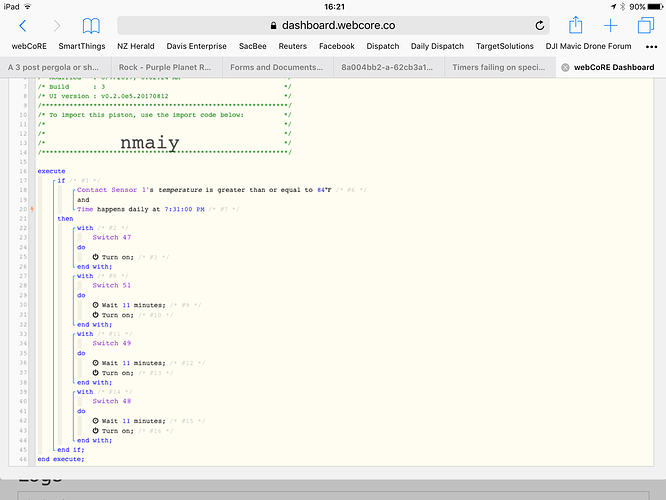Click the 'end if;' line
Screen dimensions: 666x500
click(71, 449)
